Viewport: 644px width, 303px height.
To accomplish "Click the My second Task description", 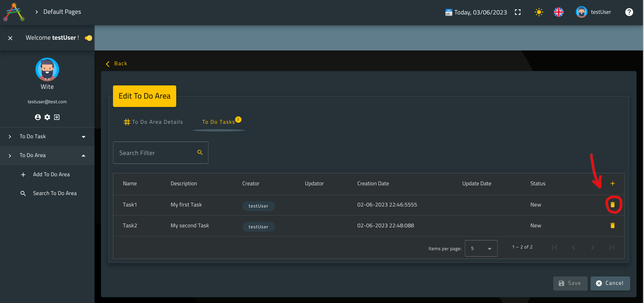I will pos(190,225).
